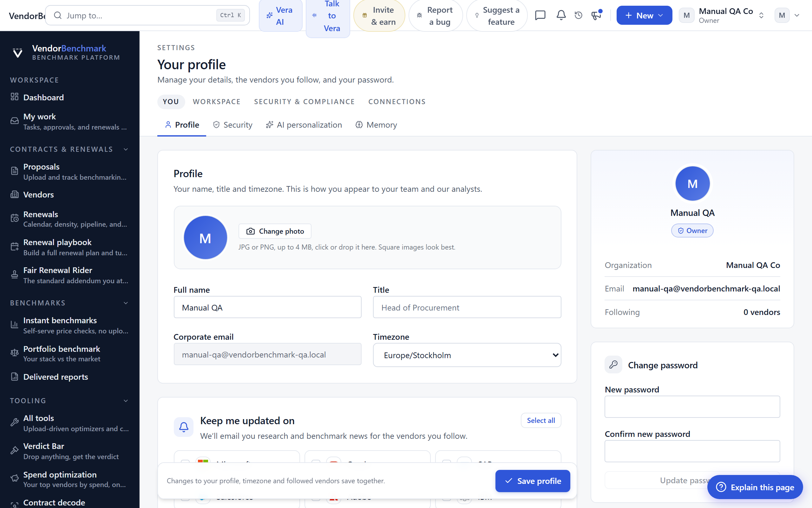Screen dimensions: 812x508
Task: Click the Change photo button
Action: point(275,231)
